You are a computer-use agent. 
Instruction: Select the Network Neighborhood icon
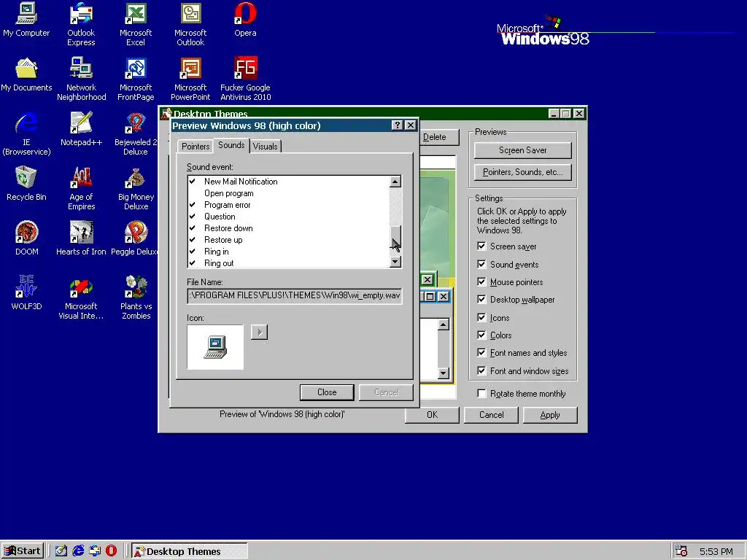(x=82, y=79)
